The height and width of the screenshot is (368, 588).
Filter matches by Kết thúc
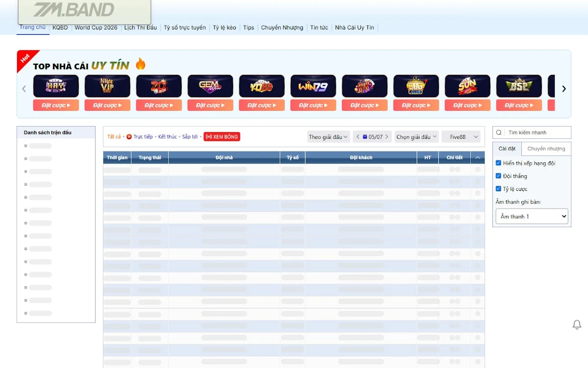point(168,137)
